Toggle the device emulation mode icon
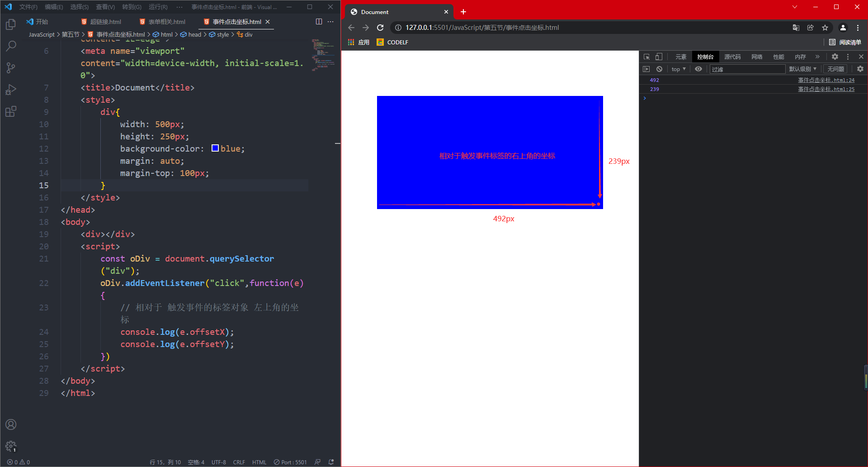The height and width of the screenshot is (467, 868). tap(659, 57)
